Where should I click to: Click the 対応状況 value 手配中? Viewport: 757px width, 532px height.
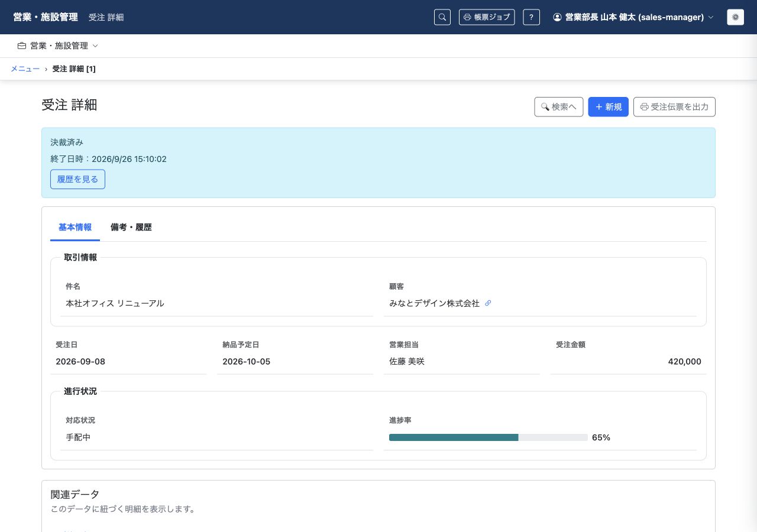(x=78, y=437)
